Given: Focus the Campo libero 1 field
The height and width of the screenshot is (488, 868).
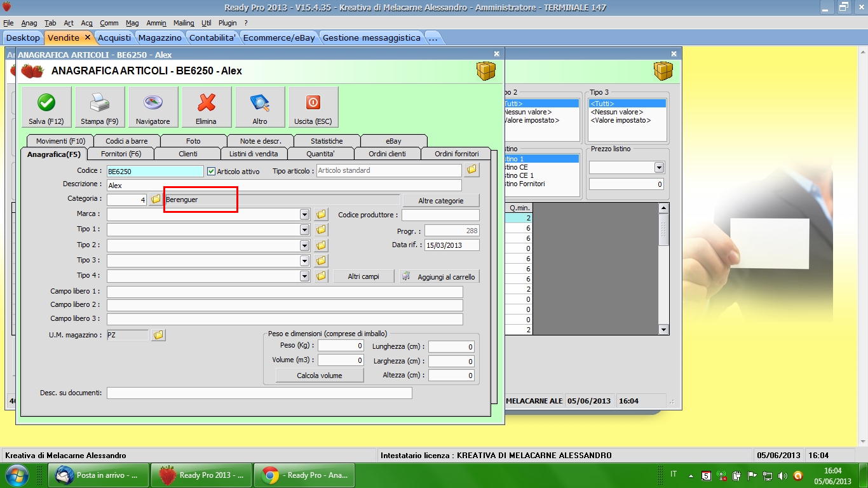Looking at the screenshot, I should pos(285,292).
